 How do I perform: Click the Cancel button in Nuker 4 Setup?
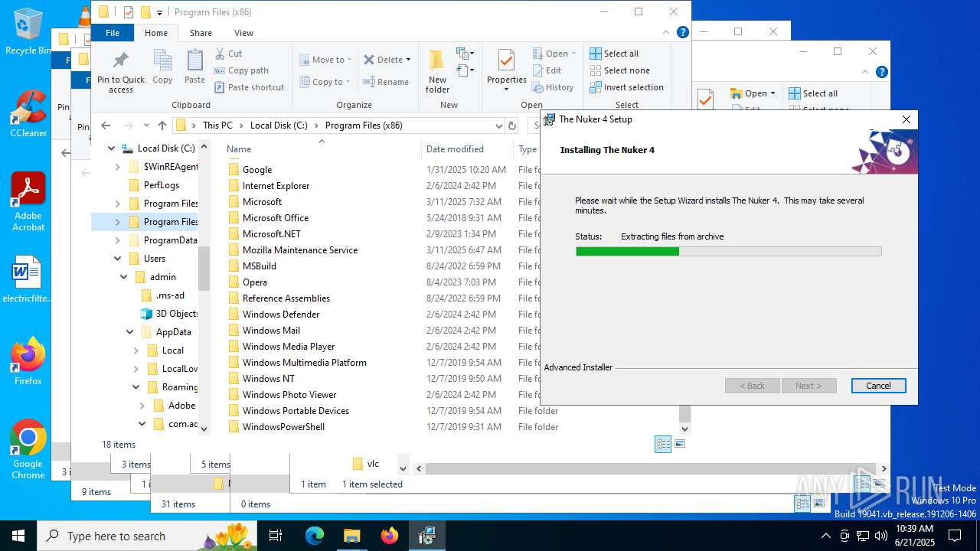tap(878, 386)
